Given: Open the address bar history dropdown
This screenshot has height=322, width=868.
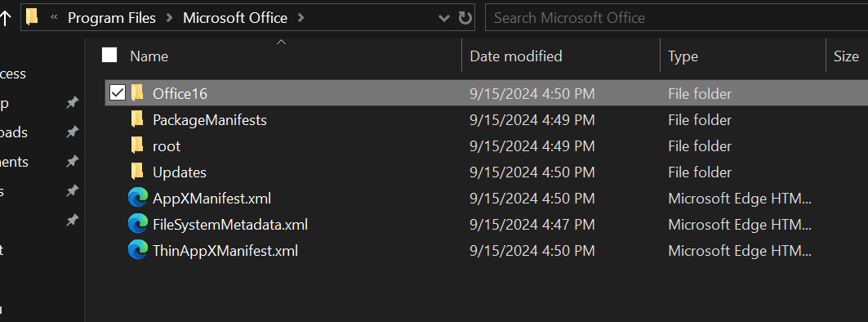Looking at the screenshot, I should [x=444, y=18].
